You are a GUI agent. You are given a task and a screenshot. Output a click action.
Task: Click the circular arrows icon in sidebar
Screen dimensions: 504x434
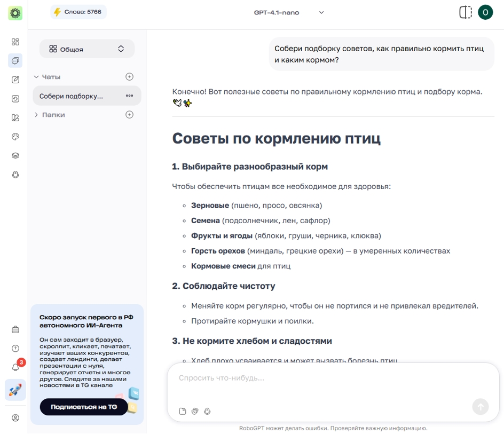pos(15,98)
